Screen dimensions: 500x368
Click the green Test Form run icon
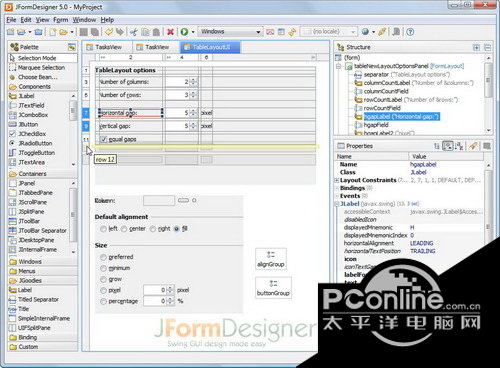pos(184,32)
